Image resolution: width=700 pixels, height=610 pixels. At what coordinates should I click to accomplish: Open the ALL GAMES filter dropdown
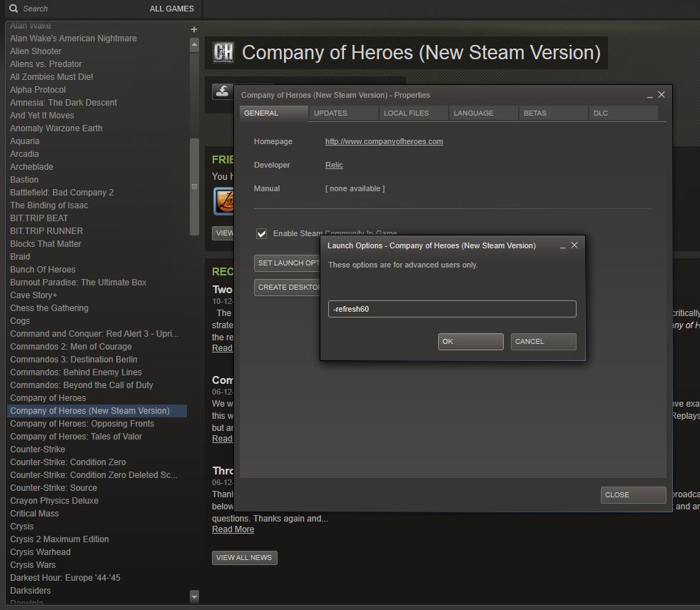(x=172, y=9)
